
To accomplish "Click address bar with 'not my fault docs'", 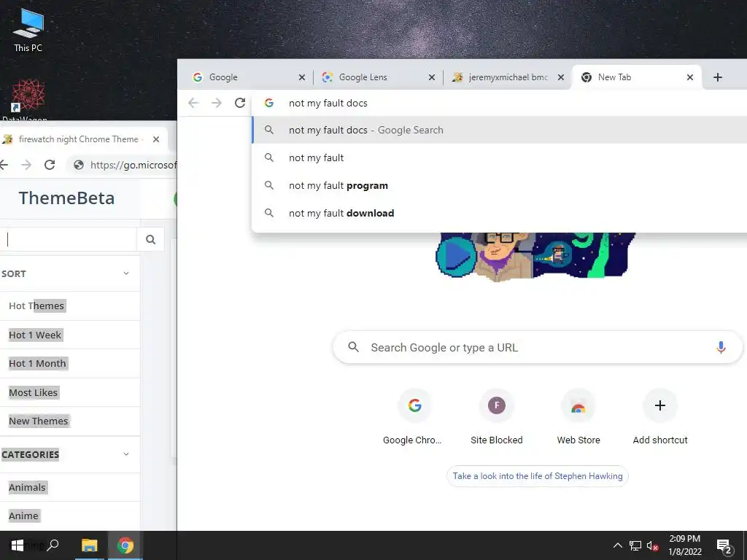I will [x=499, y=103].
